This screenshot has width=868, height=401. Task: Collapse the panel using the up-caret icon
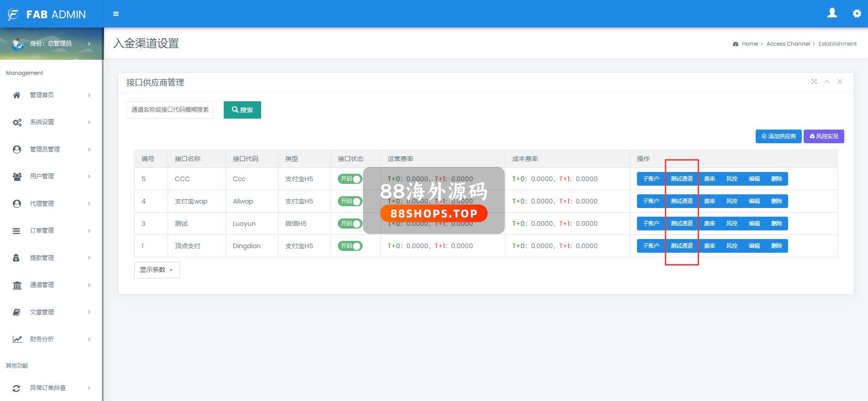click(x=826, y=82)
